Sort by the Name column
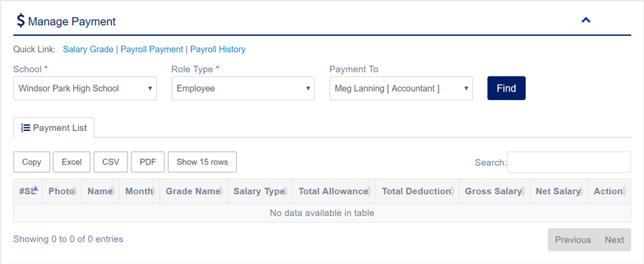This screenshot has width=644, height=264. pyautogui.click(x=101, y=191)
